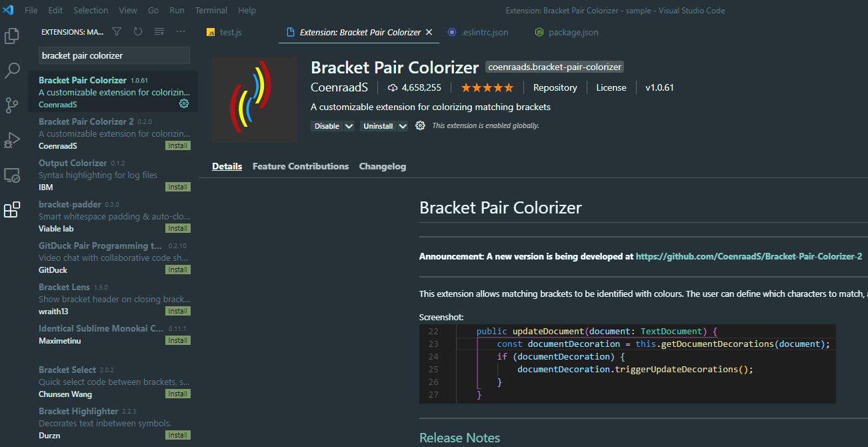Click the coenraads.bracket-pair-colorizer identifier badge
868x447 pixels.
pyautogui.click(x=554, y=67)
